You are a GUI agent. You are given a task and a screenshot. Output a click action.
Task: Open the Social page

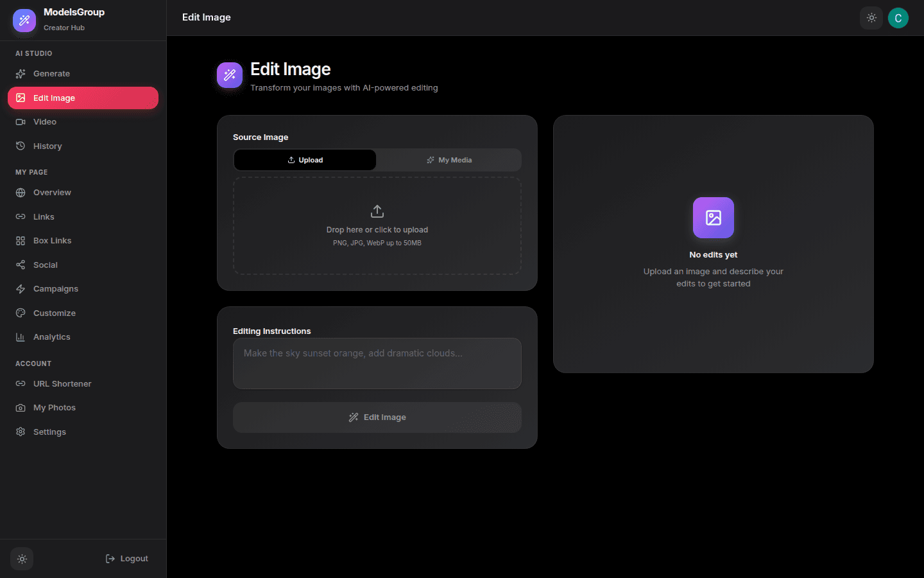click(x=45, y=265)
